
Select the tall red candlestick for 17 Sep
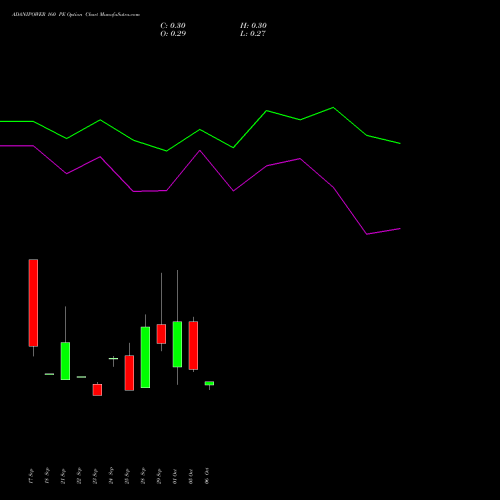[33, 303]
